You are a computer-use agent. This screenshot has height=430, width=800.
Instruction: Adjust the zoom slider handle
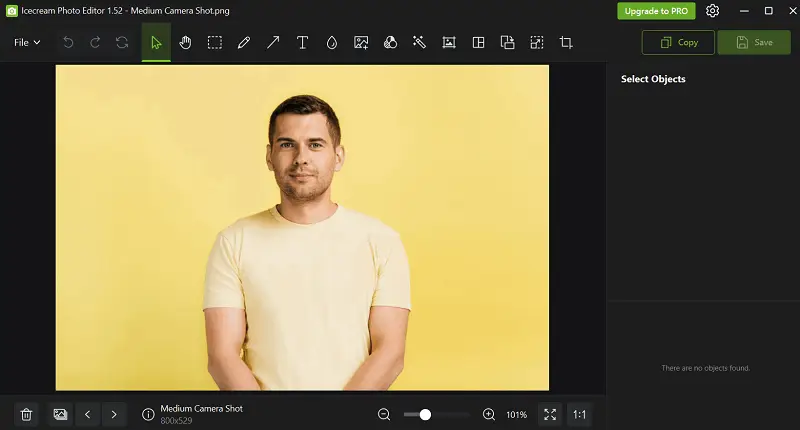tap(425, 415)
